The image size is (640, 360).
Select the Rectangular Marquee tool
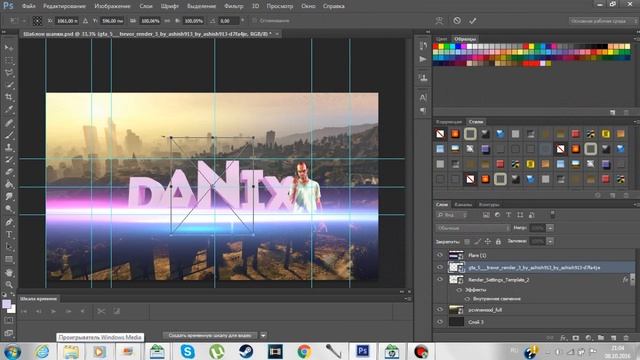click(x=9, y=60)
